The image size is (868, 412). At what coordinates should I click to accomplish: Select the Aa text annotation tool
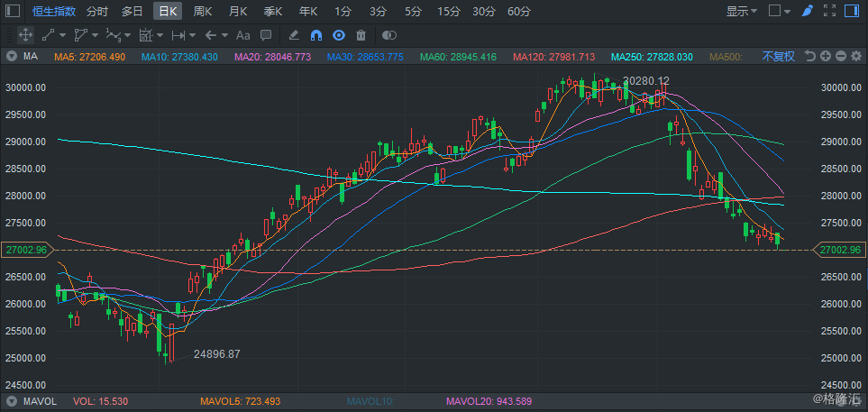coord(243,35)
